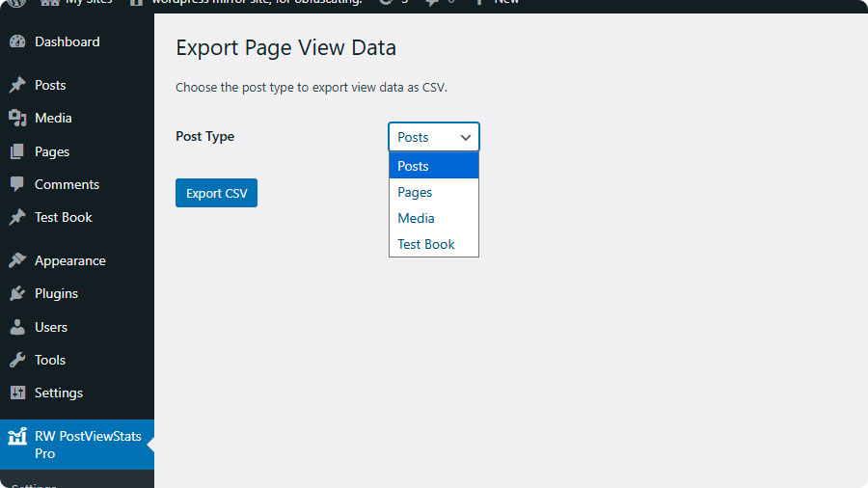Viewport: 868px width, 488px height.
Task: Collapse the Post Type dropdown box
Action: tap(433, 137)
